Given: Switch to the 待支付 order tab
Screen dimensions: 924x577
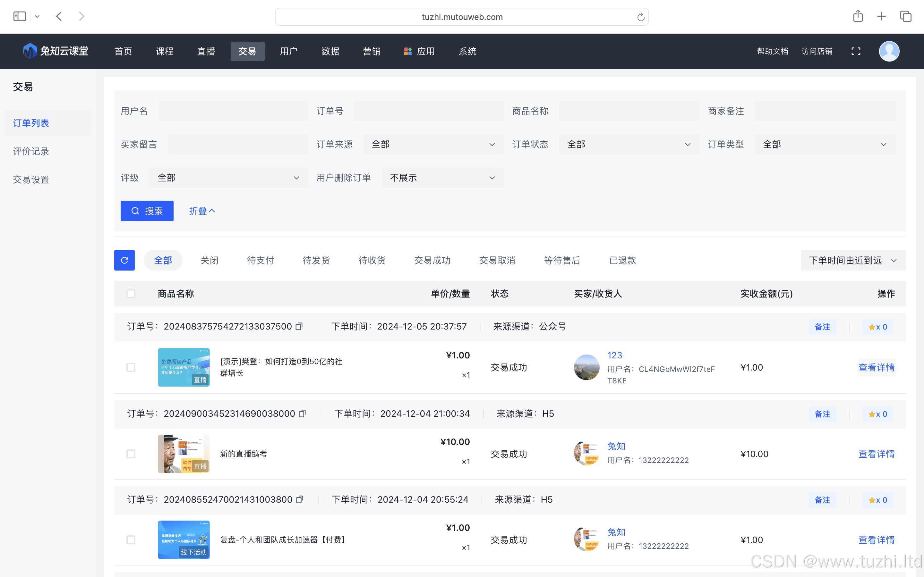Looking at the screenshot, I should [x=261, y=260].
